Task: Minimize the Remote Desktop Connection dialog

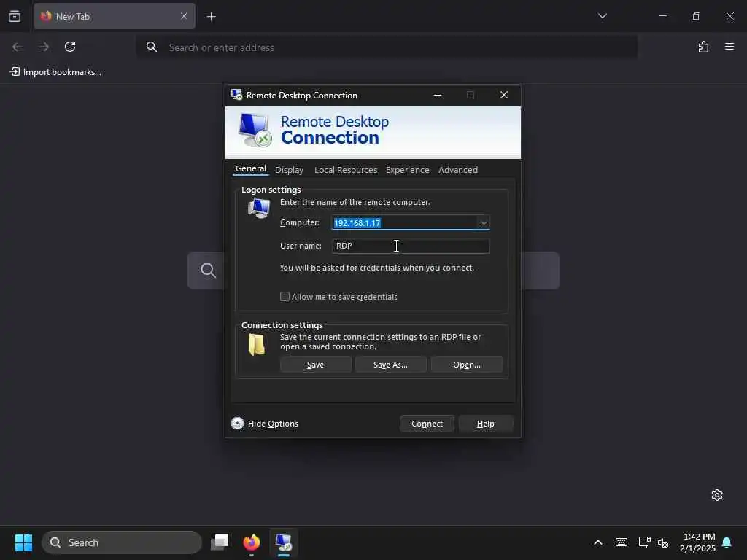Action: (438, 95)
